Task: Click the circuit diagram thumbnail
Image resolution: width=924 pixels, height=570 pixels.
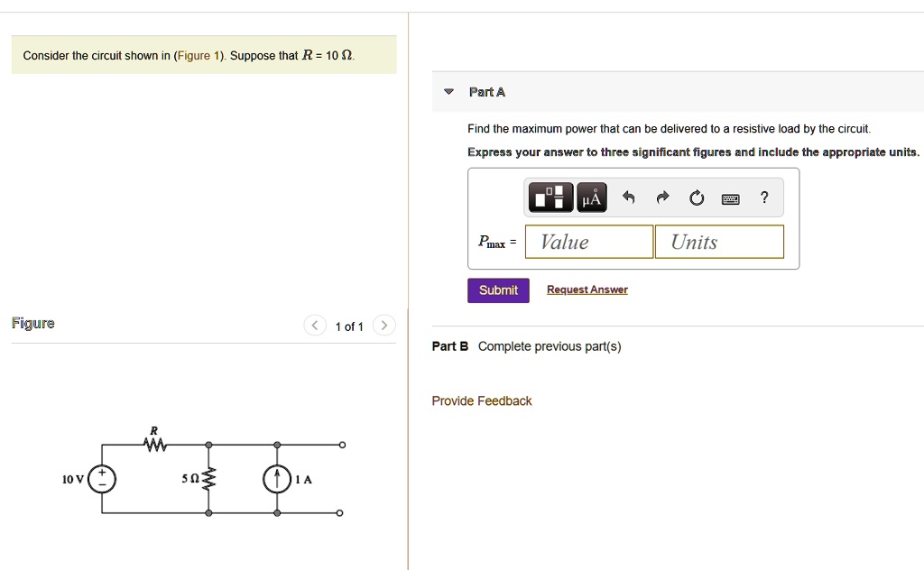Action: [x=208, y=478]
